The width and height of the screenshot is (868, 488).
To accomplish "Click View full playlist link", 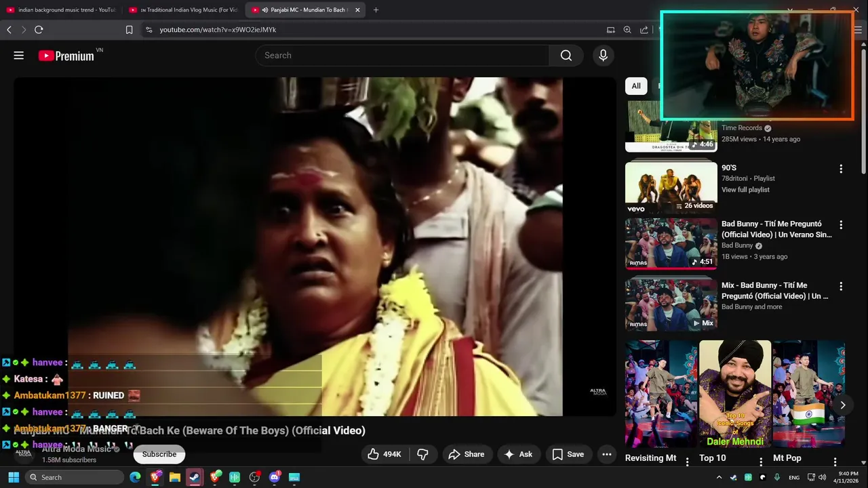I will click(745, 190).
